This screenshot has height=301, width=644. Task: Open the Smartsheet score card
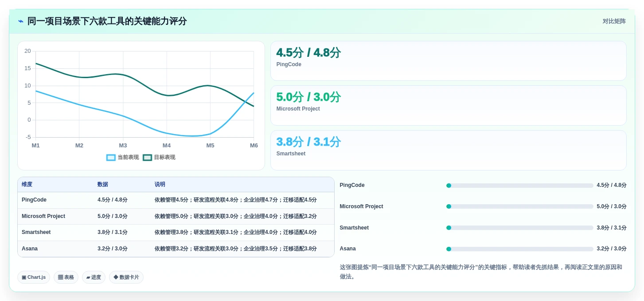[449, 150]
